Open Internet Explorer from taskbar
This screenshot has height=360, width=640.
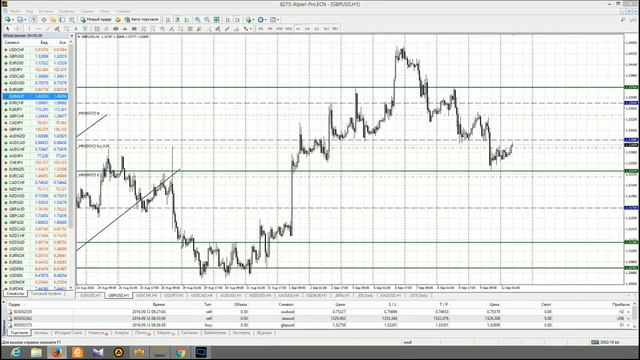point(16,352)
